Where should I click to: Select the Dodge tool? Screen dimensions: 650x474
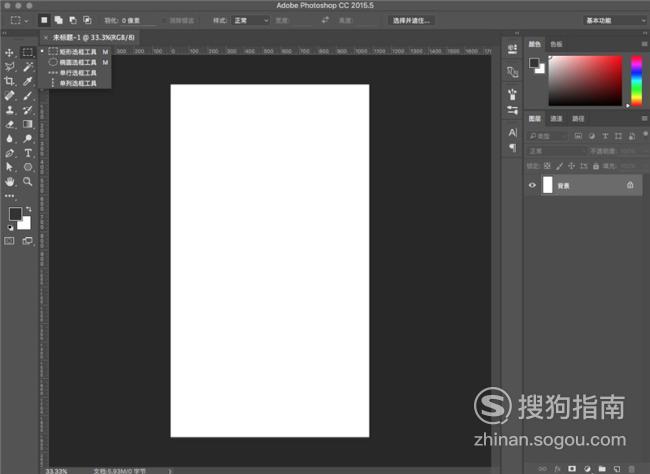coord(28,139)
